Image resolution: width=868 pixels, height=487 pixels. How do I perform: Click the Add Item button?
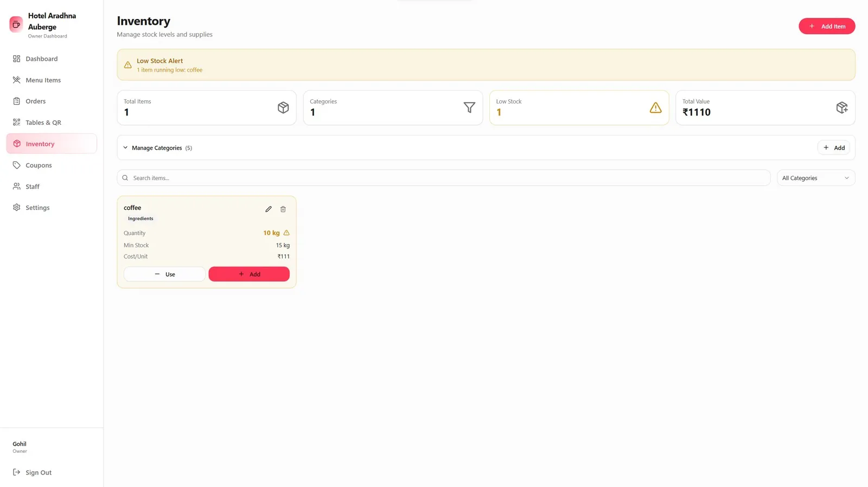827,26
